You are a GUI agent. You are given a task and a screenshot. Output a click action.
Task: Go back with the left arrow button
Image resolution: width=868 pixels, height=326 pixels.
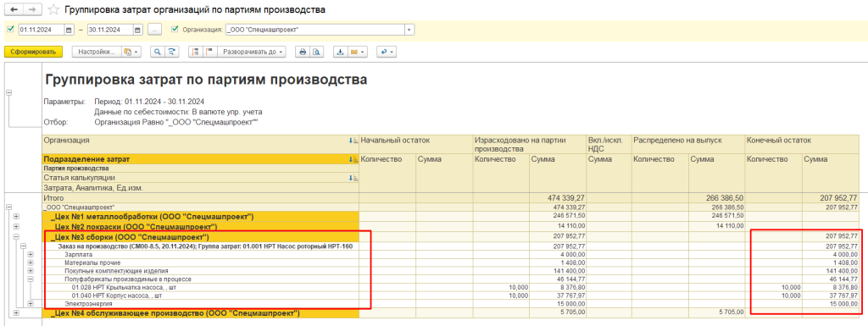coord(14,9)
